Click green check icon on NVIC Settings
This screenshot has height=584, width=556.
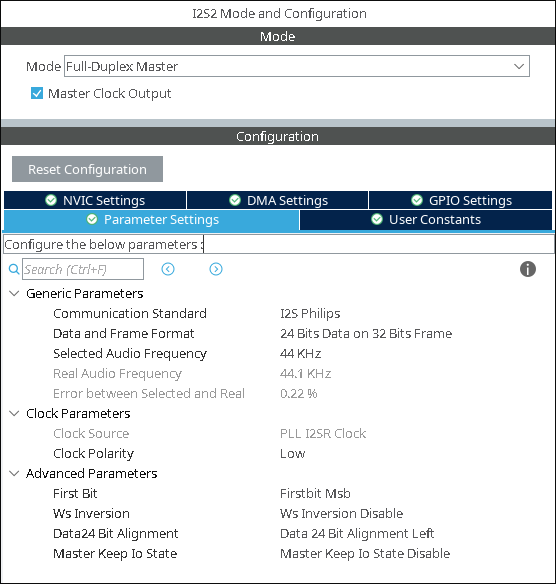coord(51,200)
